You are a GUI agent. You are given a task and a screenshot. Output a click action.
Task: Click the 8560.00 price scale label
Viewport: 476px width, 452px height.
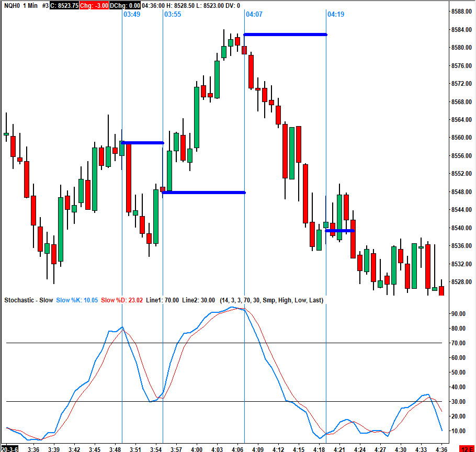[x=461, y=138]
